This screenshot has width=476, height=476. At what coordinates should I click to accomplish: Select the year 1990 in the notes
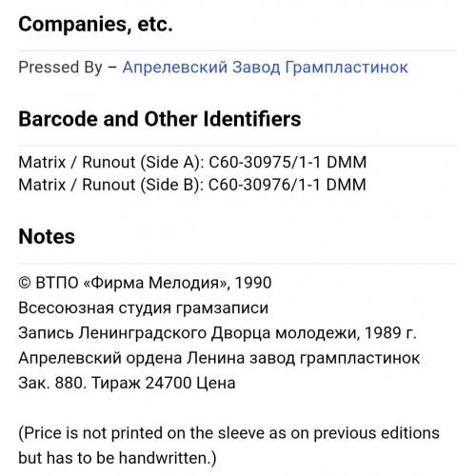pos(253,283)
